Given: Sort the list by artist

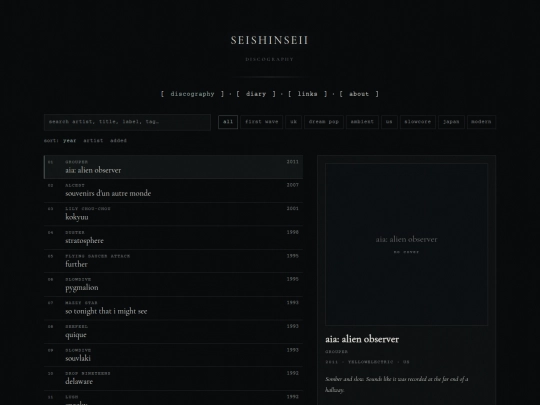Looking at the screenshot, I should (93, 141).
